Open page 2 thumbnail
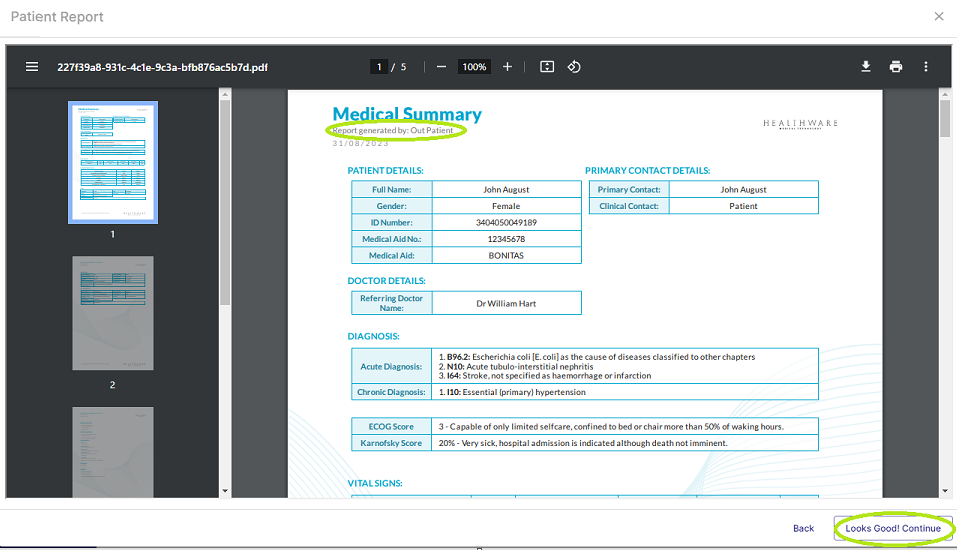 click(x=112, y=313)
